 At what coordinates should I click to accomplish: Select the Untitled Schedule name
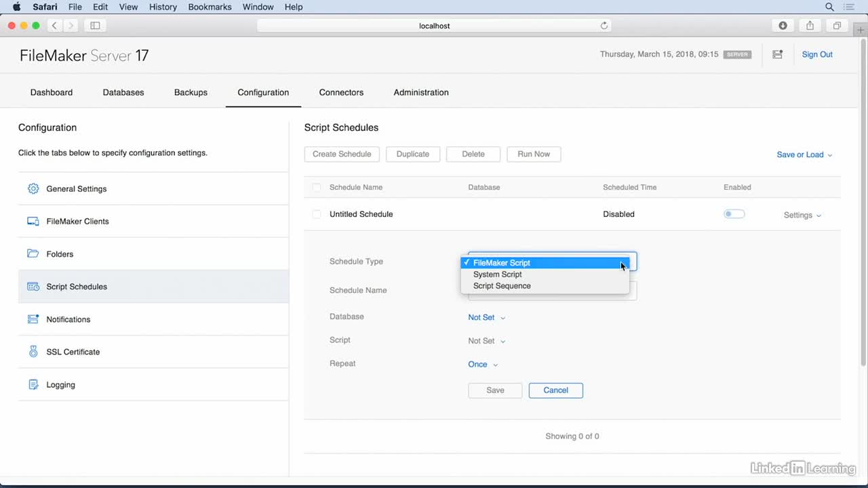pyautogui.click(x=361, y=214)
